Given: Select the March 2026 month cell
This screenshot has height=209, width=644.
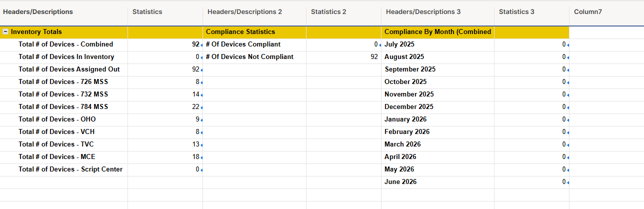Looking at the screenshot, I should (437, 144).
